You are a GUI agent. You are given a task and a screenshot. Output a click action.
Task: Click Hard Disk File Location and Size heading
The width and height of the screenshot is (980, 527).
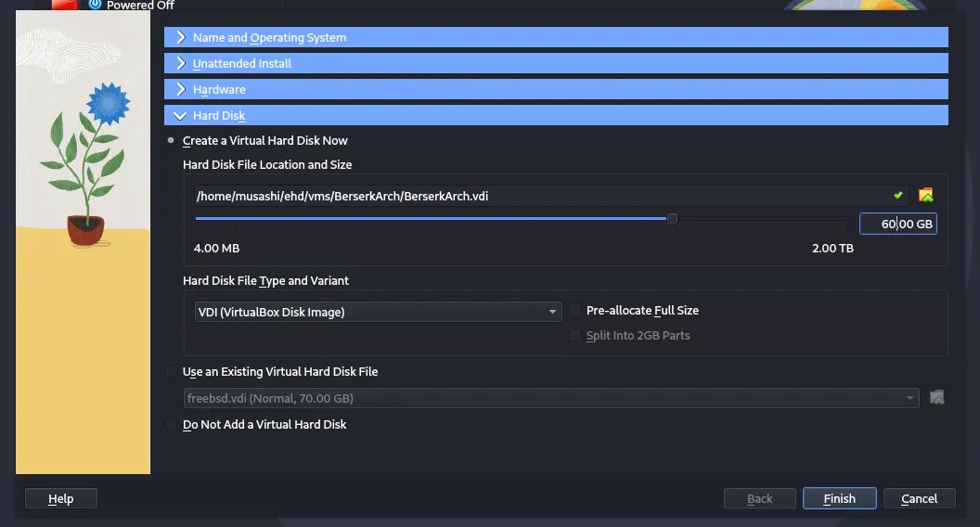click(267, 164)
